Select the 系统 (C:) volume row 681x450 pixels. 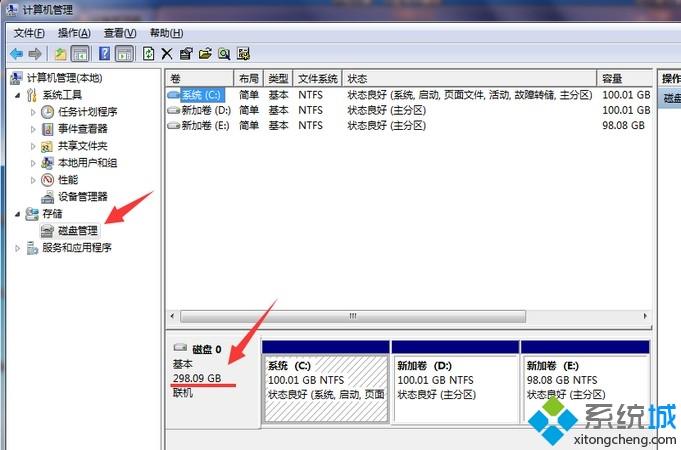point(409,95)
